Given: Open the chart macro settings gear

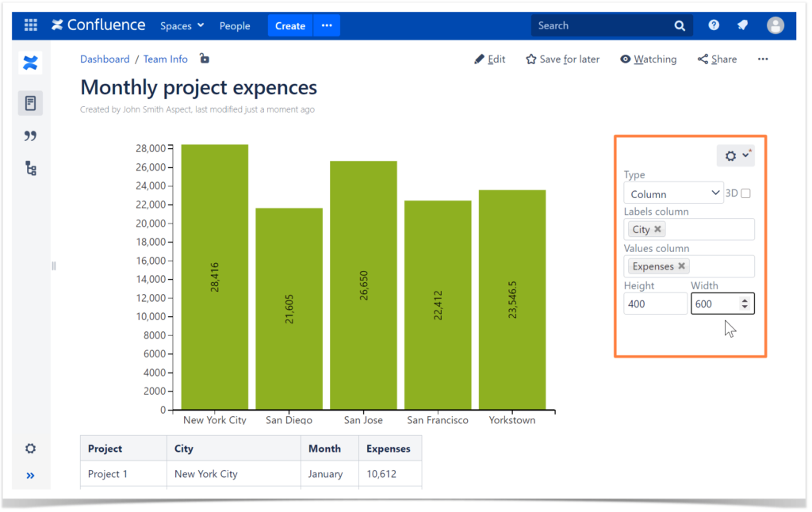Looking at the screenshot, I should [730, 155].
